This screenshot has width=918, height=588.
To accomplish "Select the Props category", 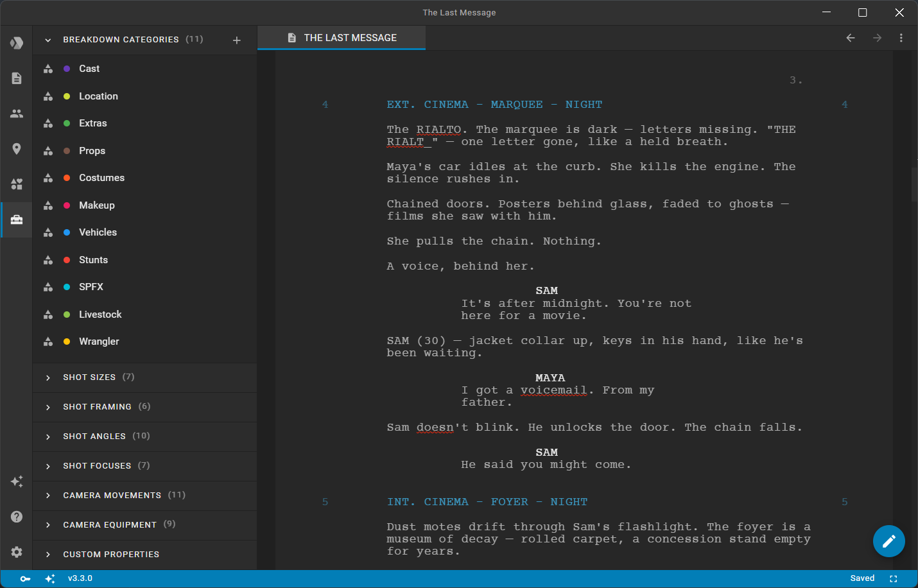I will (x=145, y=151).
